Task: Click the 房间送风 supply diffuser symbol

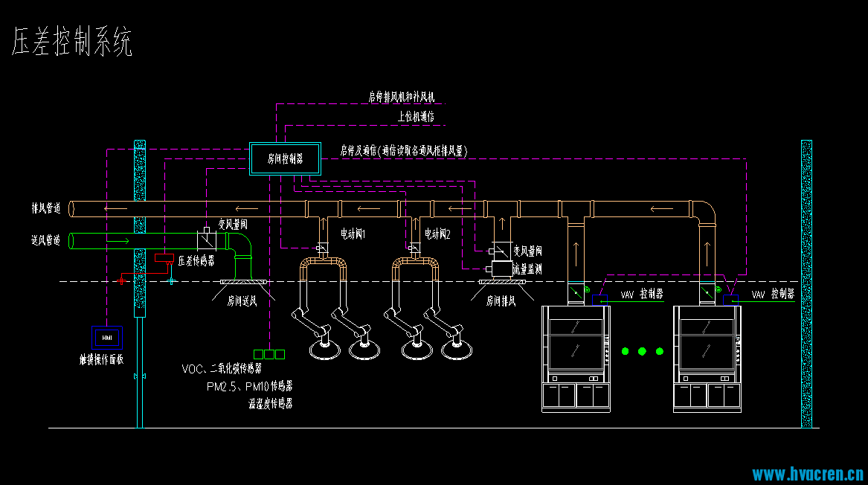Action: point(242,283)
